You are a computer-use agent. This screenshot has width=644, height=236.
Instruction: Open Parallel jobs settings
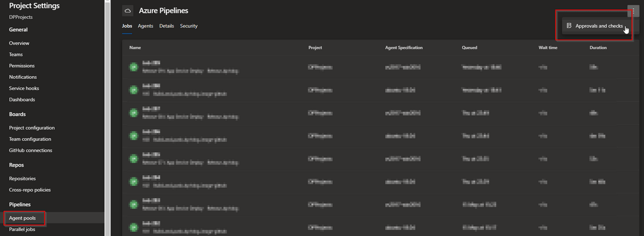coord(22,229)
